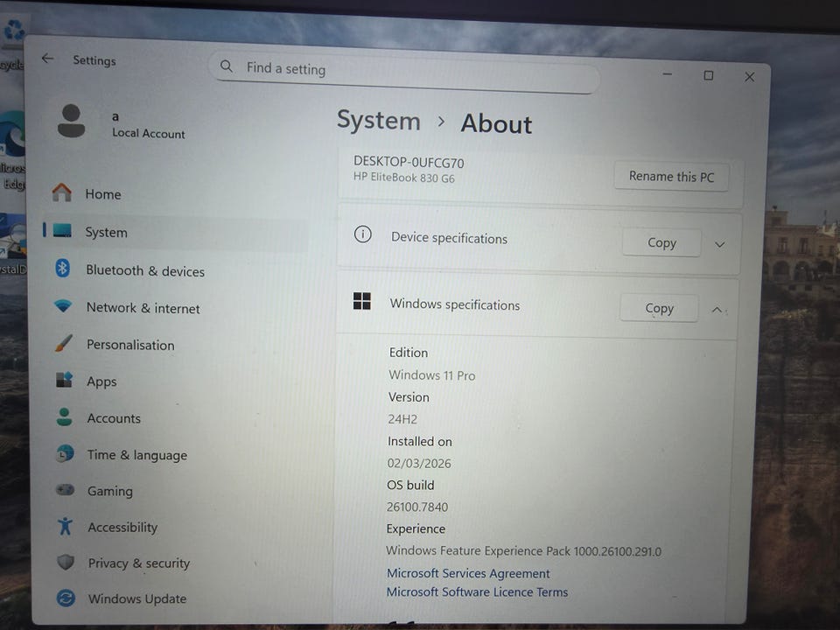Click the Bluetooth icon in sidebar

tap(63, 268)
